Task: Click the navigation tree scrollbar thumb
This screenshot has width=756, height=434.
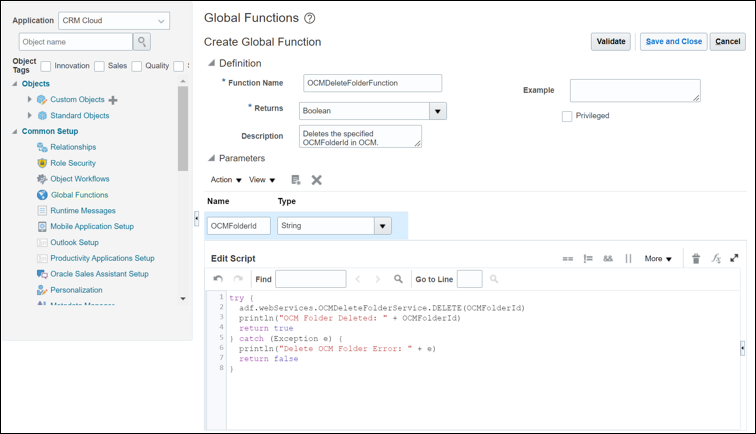Action: 183,129
